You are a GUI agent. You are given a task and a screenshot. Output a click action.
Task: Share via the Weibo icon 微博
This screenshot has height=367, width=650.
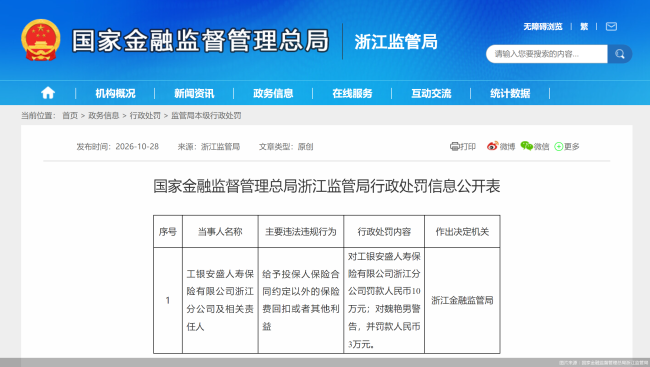(x=501, y=146)
